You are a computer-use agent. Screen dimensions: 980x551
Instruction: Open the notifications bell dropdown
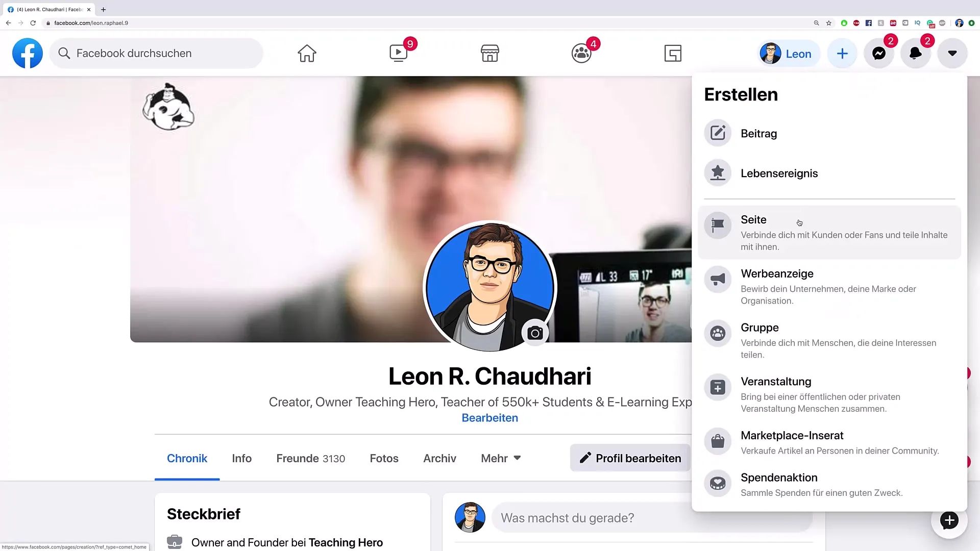(x=915, y=53)
